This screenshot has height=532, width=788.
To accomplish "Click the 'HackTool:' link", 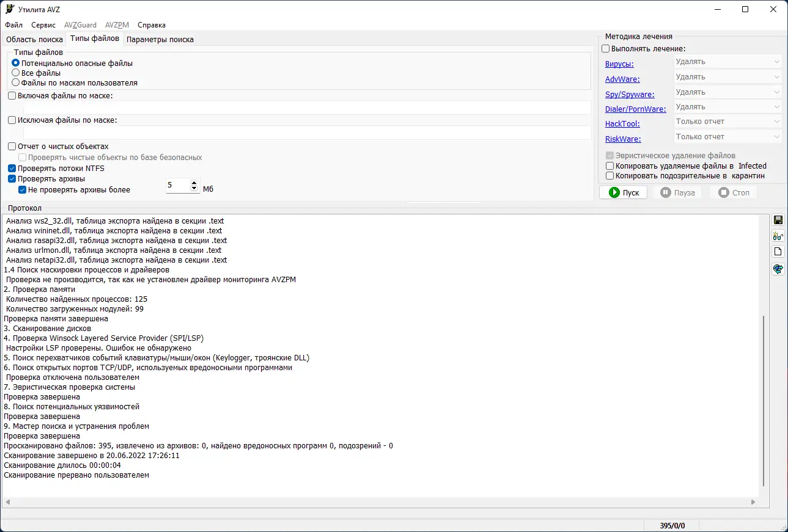I will click(622, 124).
